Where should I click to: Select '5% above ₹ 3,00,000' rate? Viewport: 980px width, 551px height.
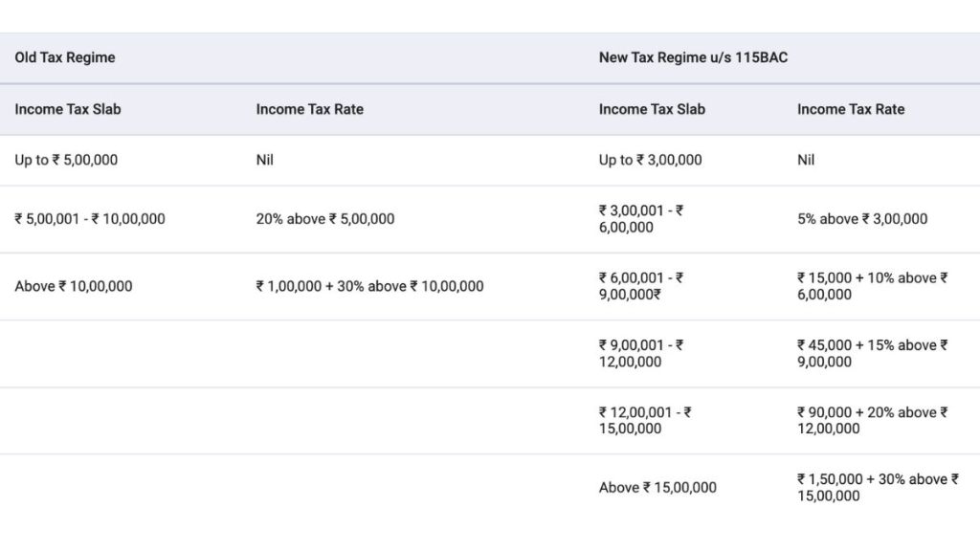[x=862, y=219]
